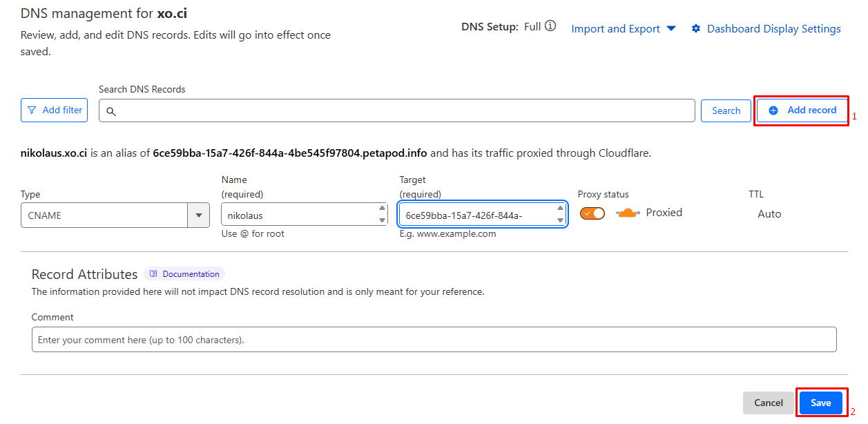Click the plus icon on Add record

coord(773,110)
